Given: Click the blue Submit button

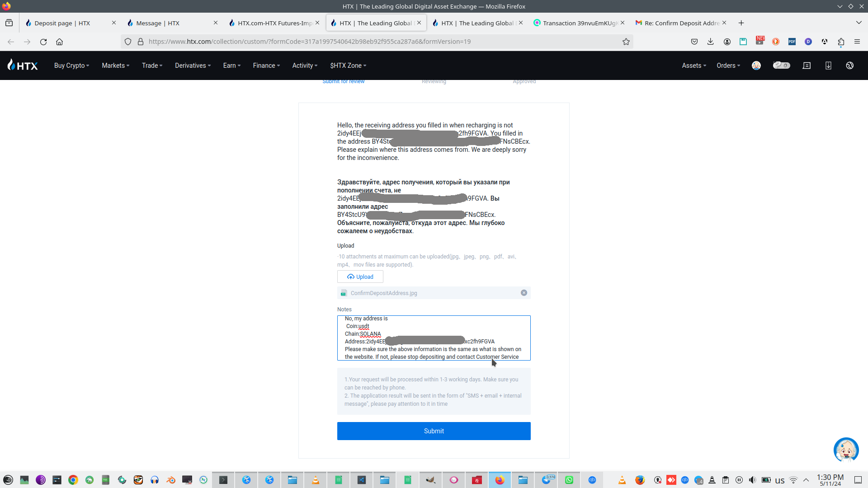Looking at the screenshot, I should click(434, 431).
